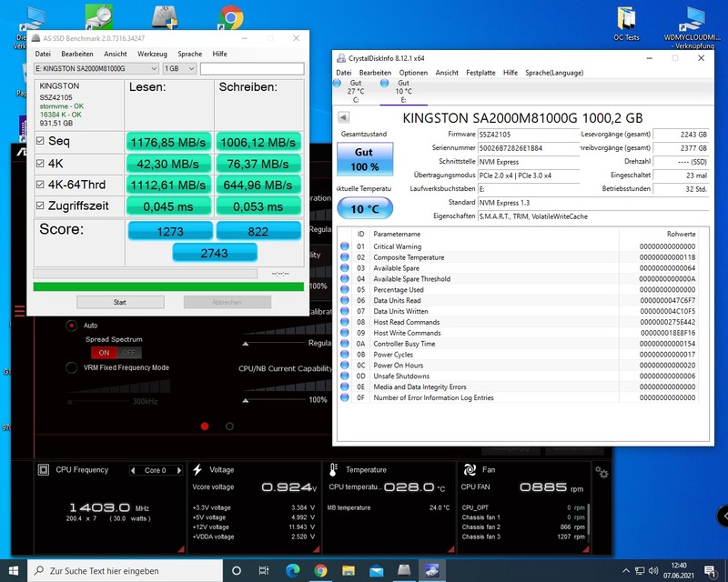Open the WDMYCLOUDMI shortcut on desktop
The image size is (728, 582).
[692, 27]
